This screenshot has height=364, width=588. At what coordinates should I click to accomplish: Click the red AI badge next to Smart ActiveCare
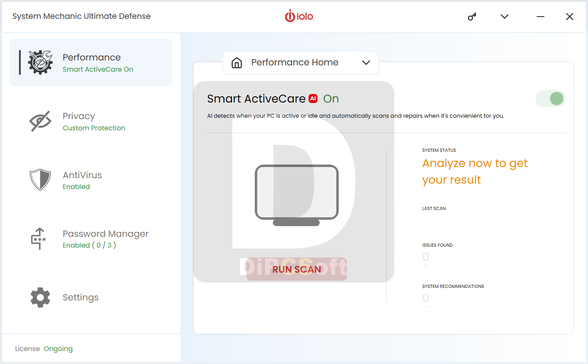[313, 98]
